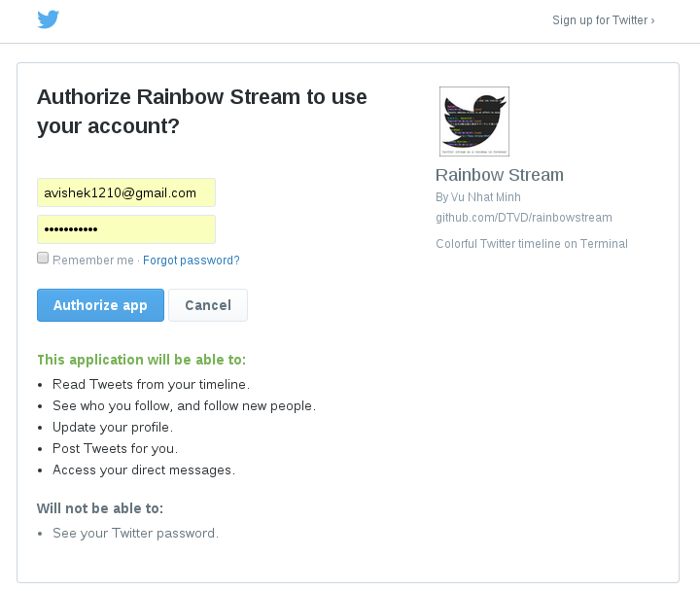This screenshot has width=700, height=591.
Task: Focus the email address input field
Action: [126, 192]
